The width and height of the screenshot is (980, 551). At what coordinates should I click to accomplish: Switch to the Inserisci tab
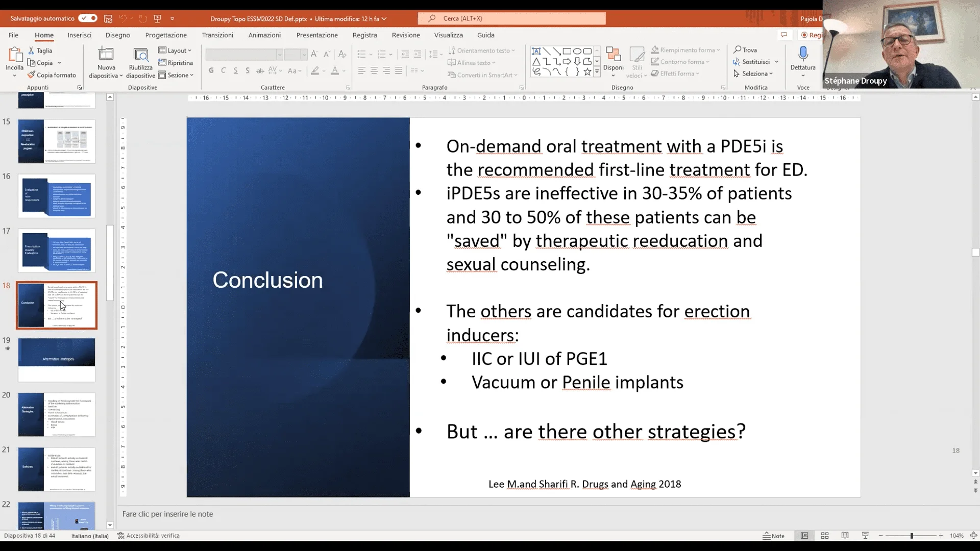tap(80, 35)
